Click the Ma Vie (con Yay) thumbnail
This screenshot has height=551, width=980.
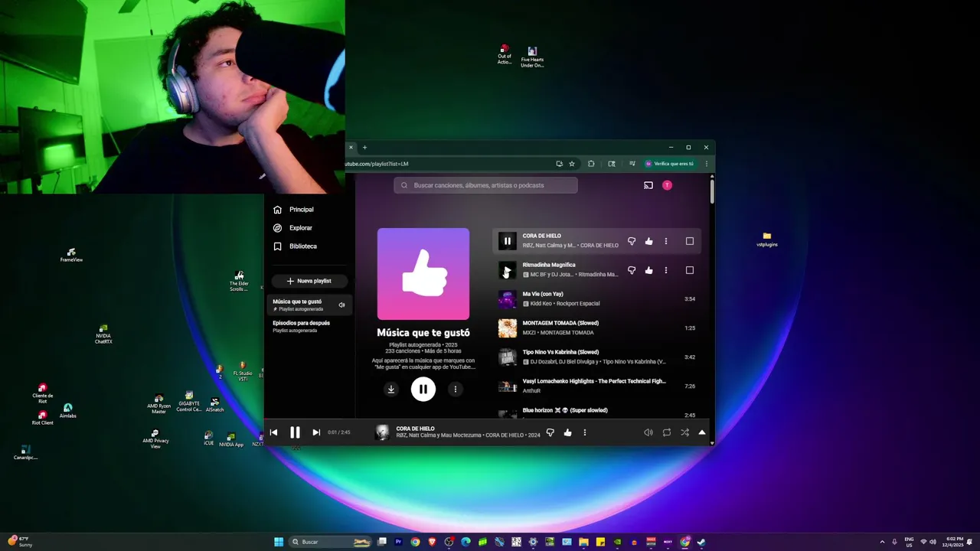(x=507, y=299)
